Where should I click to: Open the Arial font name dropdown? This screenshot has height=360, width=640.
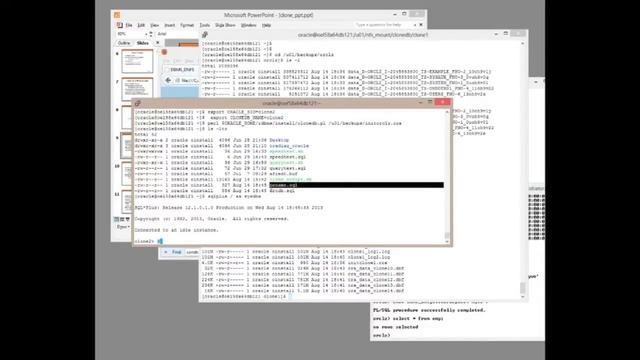(x=178, y=34)
